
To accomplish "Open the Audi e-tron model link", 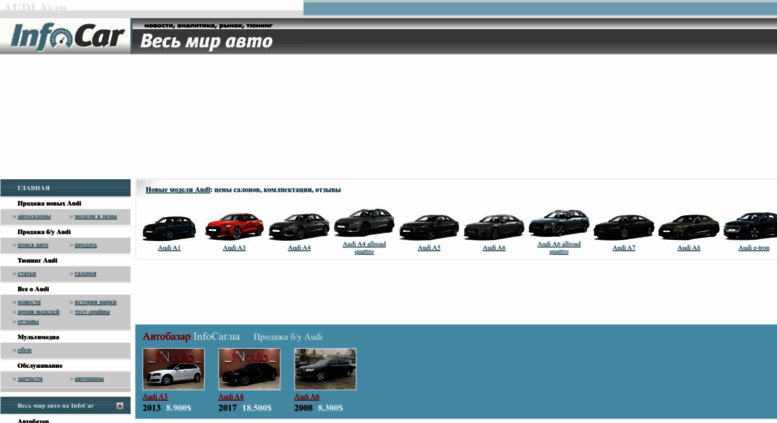I will click(x=754, y=248).
